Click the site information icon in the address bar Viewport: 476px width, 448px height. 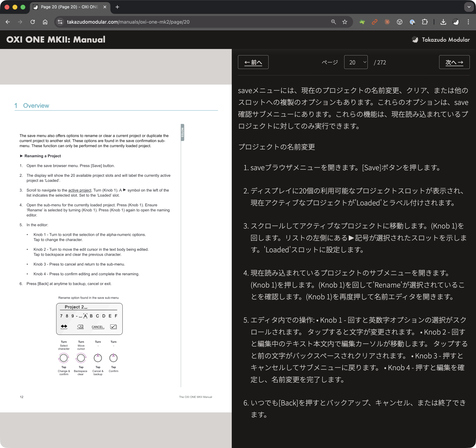coord(60,22)
